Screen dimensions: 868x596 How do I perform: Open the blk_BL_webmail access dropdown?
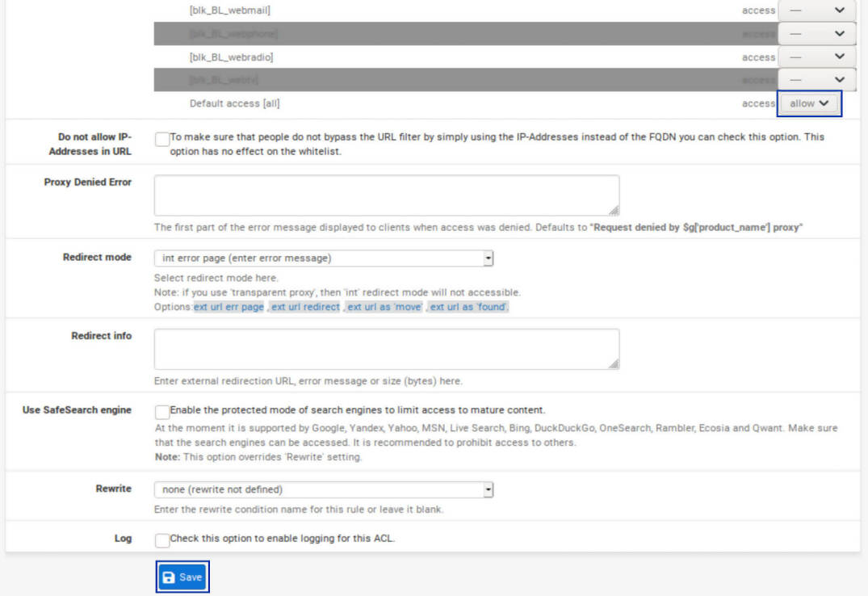pyautogui.click(x=817, y=10)
